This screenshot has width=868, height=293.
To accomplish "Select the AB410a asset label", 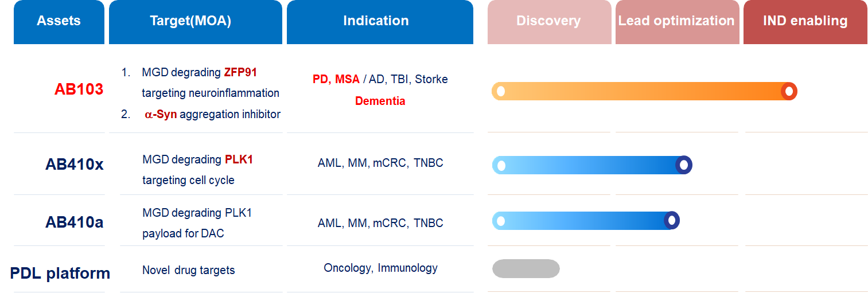I will [x=75, y=222].
